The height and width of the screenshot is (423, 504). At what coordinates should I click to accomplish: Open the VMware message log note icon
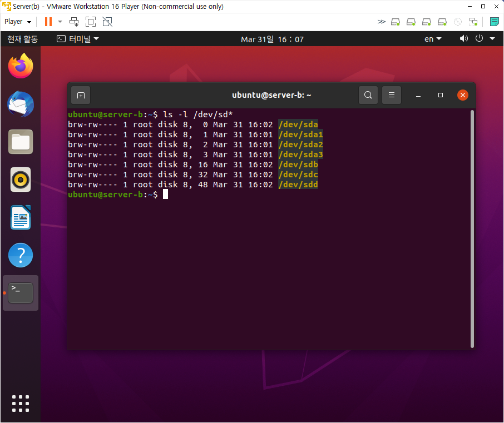pos(495,22)
